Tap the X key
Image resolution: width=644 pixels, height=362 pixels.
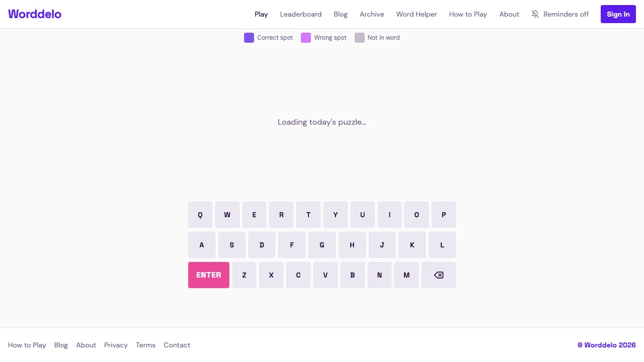pyautogui.click(x=271, y=275)
